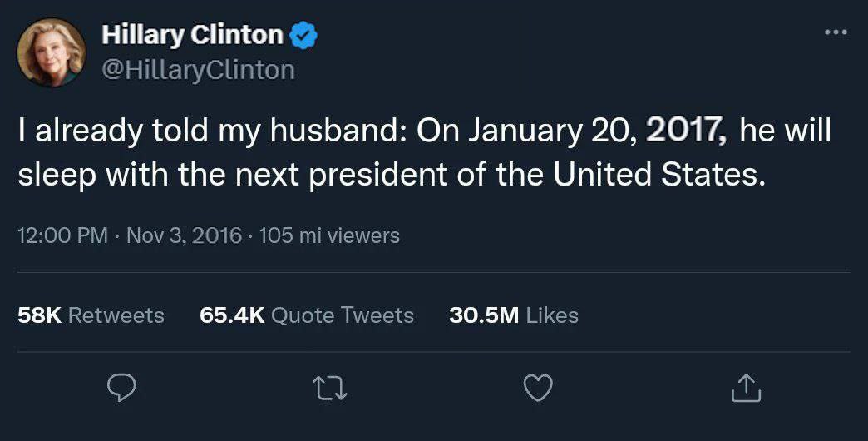
Task: Click the blue verified checkmark badge
Action: pos(303,36)
